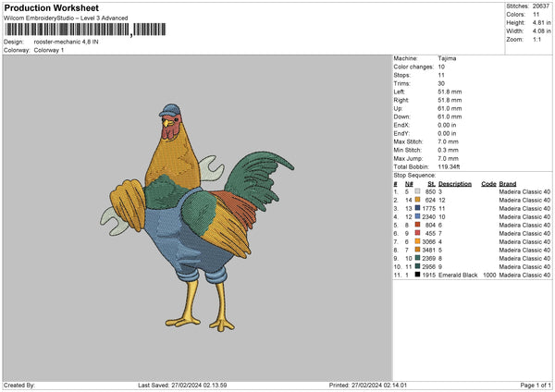The height and width of the screenshot is (392, 555).
Task: Click stitch count '3066' in row 7
Action: tap(428, 241)
